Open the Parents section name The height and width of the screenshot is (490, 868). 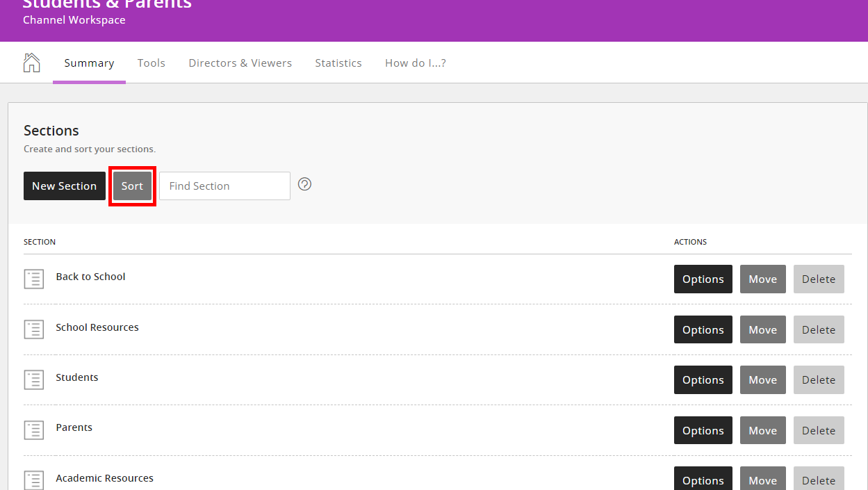pos(74,427)
